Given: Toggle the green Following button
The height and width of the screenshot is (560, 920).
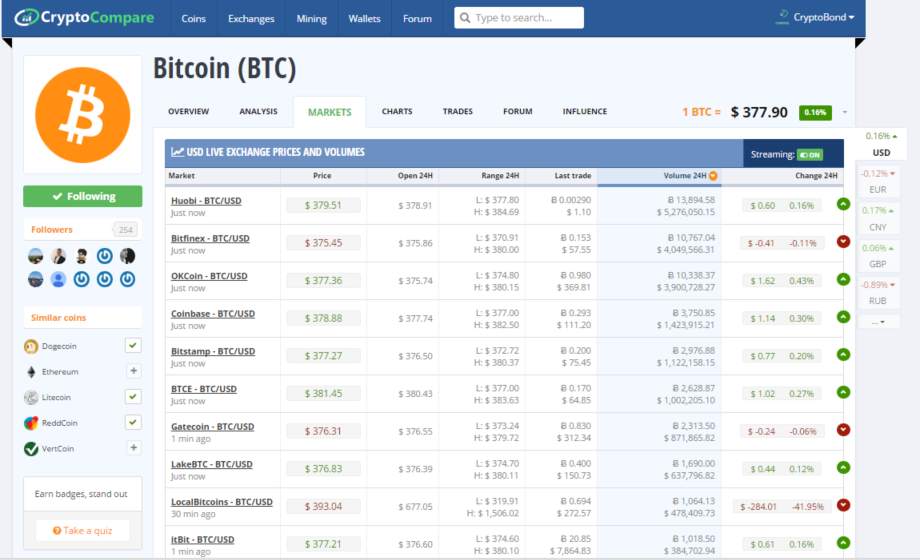Looking at the screenshot, I should tap(83, 196).
